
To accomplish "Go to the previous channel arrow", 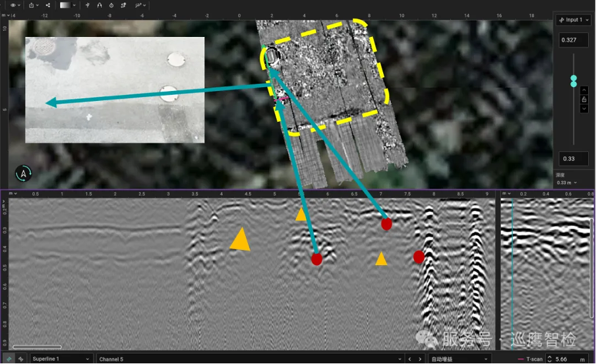I will coord(409,359).
